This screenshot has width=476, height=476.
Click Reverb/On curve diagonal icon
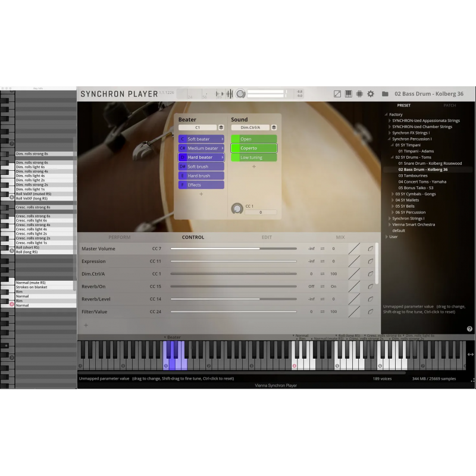click(354, 287)
